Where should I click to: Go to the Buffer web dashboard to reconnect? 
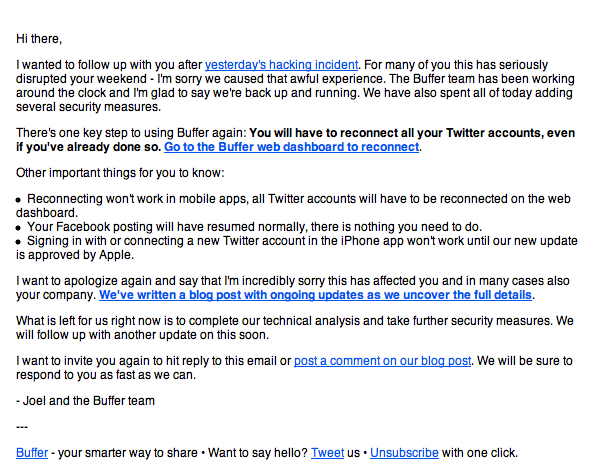point(291,147)
